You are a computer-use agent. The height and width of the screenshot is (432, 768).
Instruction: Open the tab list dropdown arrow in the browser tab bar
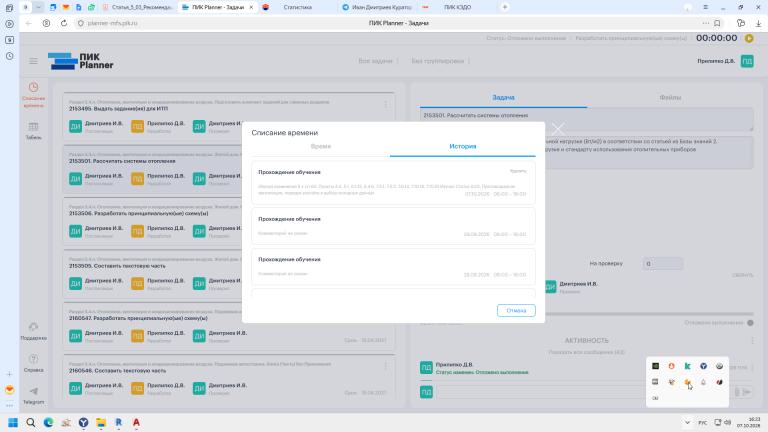pos(38,7)
